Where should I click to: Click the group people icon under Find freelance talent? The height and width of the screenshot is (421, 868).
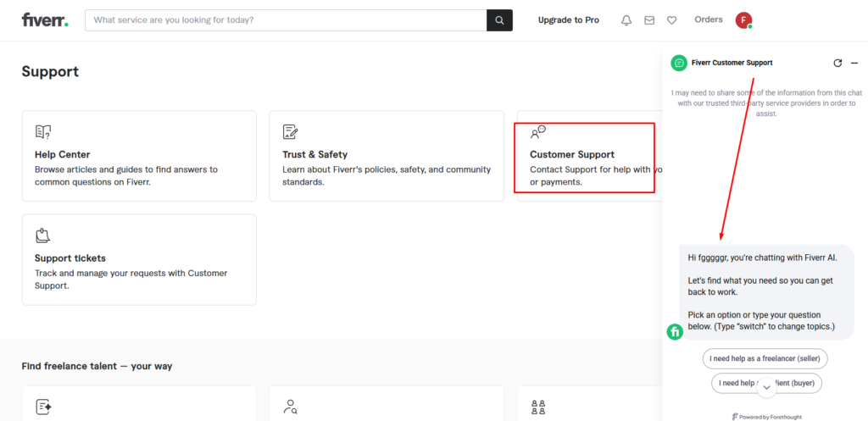[538, 407]
